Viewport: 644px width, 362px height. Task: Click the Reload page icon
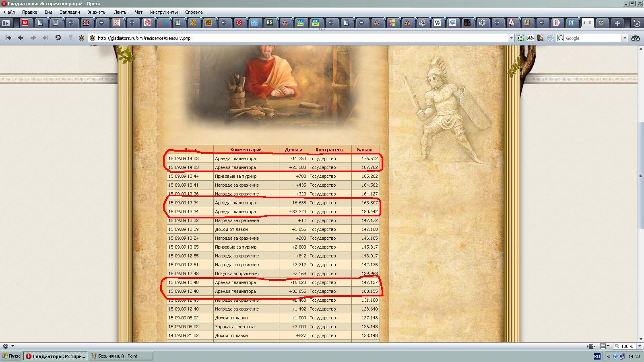click(58, 38)
